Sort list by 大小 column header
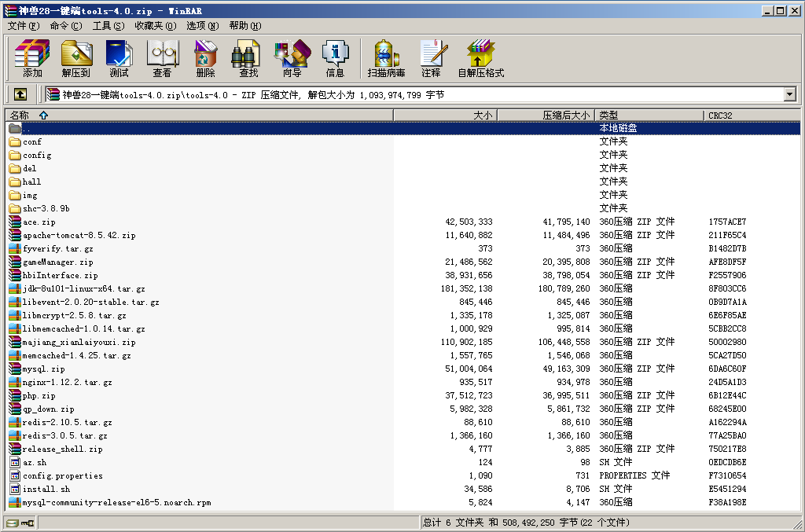The width and height of the screenshot is (805, 532). (445, 116)
